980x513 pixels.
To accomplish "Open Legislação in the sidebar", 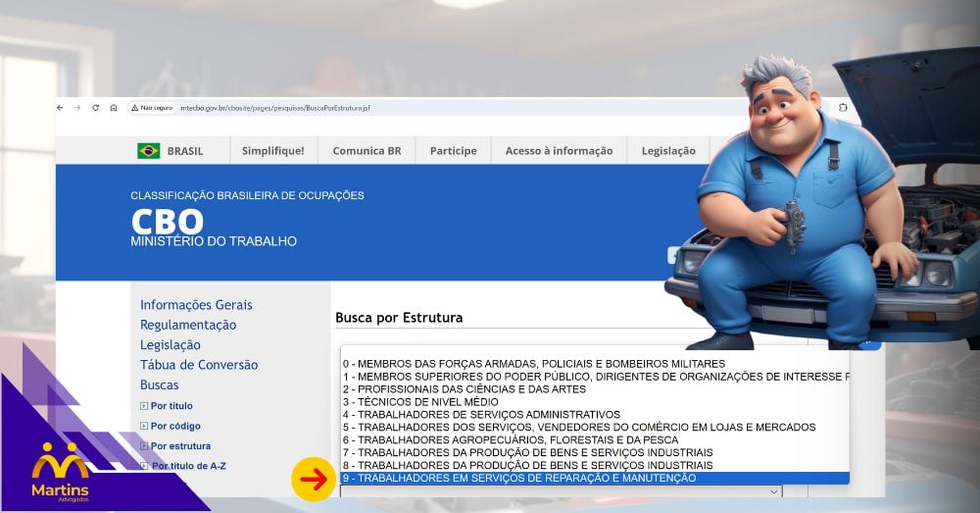I will point(170,344).
